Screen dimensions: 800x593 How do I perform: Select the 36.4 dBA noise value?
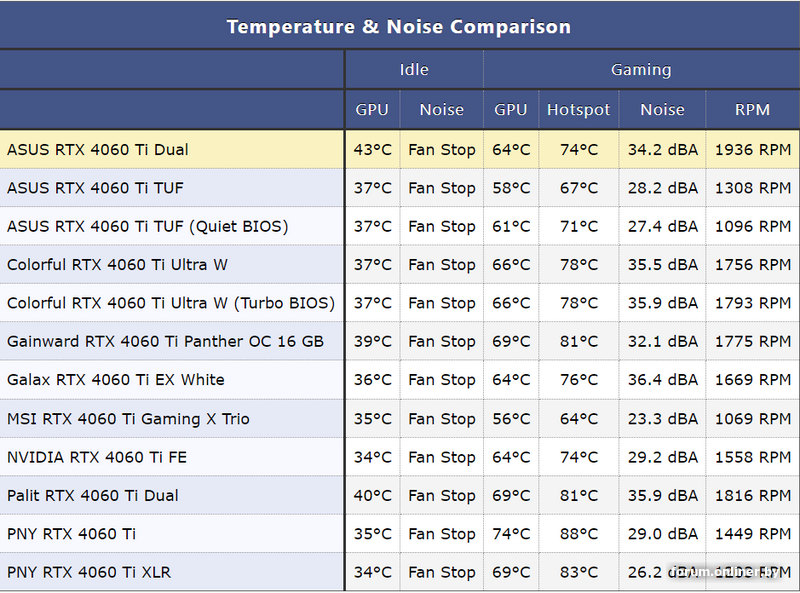pos(662,380)
